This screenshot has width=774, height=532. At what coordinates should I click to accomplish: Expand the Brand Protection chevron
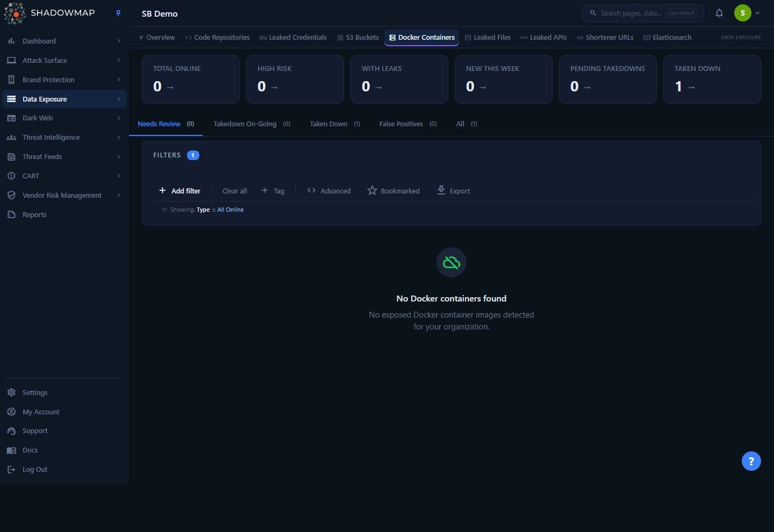point(119,80)
